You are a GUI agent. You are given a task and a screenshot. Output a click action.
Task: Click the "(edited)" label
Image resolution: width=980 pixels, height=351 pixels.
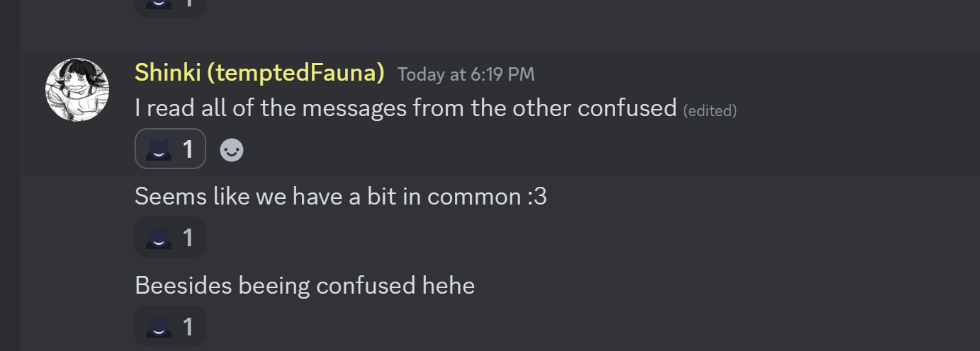710,110
